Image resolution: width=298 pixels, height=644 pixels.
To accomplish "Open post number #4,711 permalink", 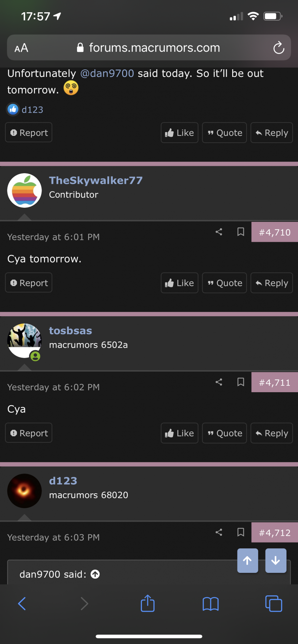I will [x=275, y=383].
